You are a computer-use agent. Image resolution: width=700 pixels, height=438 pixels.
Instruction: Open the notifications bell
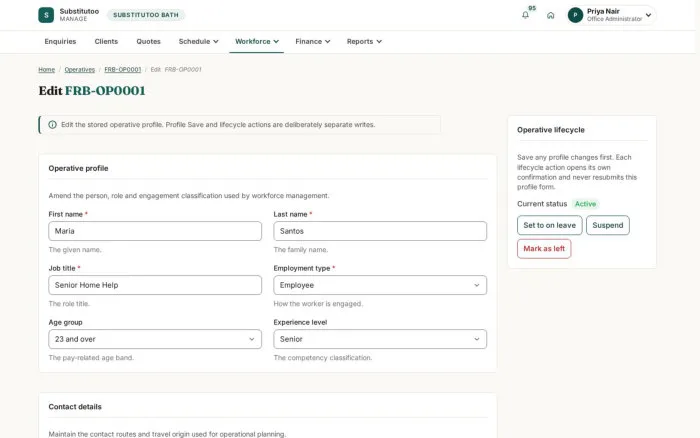pos(525,15)
